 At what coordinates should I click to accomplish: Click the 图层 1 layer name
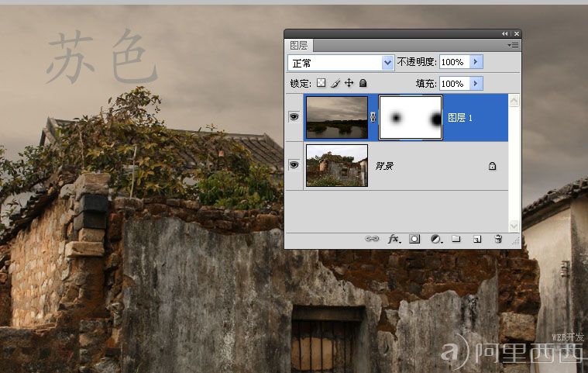[x=460, y=118]
